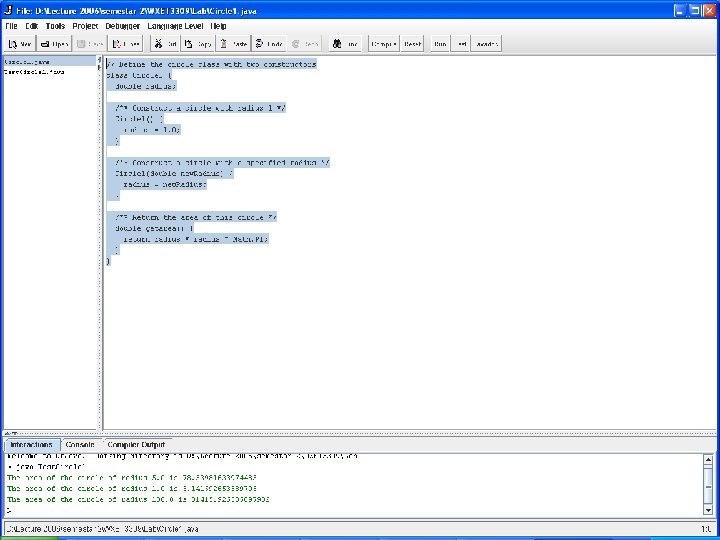This screenshot has width=720, height=540.
Task: Click the Interactions pane scrollbar thumb
Action: (708, 487)
